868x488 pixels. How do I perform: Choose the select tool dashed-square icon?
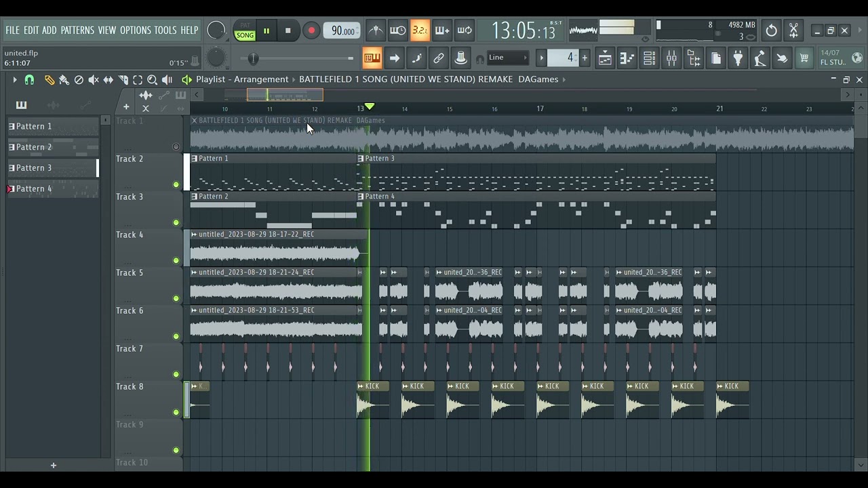[138, 80]
